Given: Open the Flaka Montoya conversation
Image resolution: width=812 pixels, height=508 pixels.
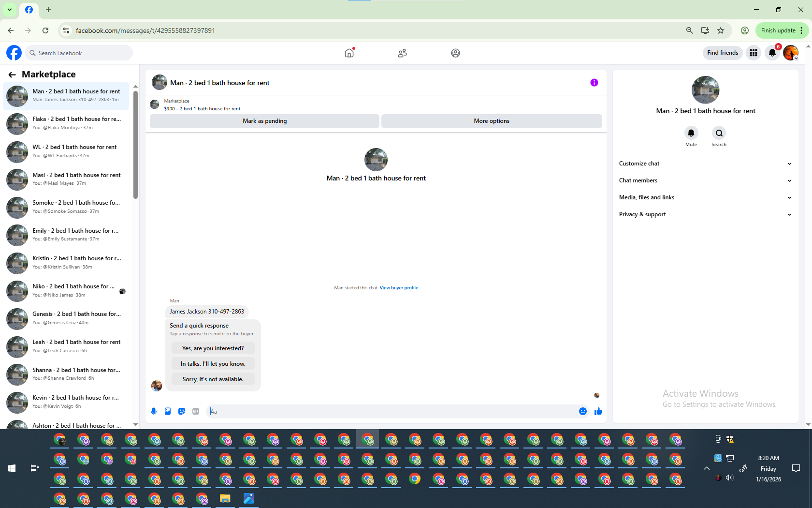Looking at the screenshot, I should 66,124.
